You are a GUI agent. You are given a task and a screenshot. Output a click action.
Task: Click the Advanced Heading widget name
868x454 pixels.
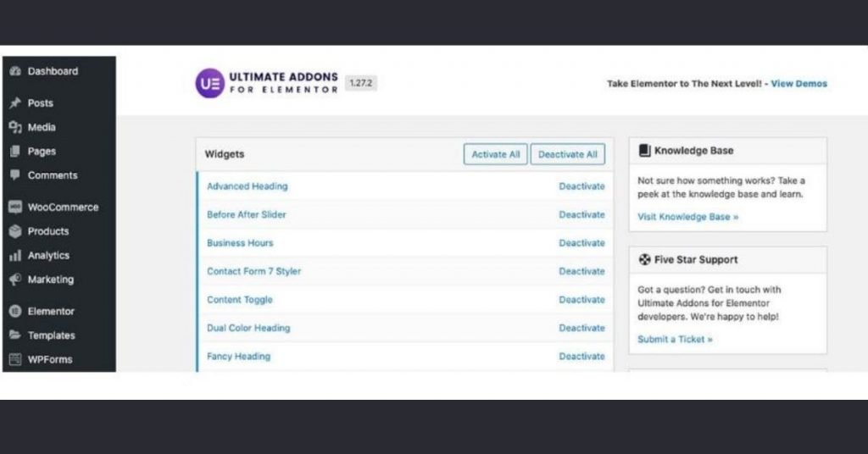248,186
